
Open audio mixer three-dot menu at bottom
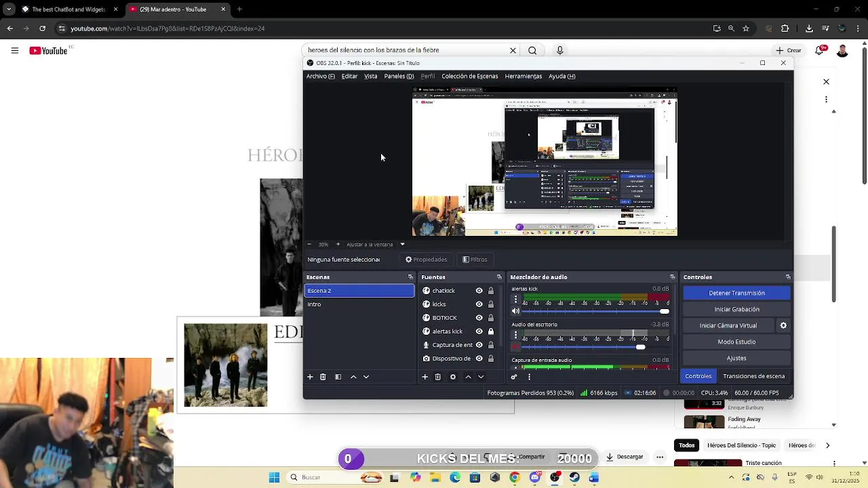pos(529,377)
